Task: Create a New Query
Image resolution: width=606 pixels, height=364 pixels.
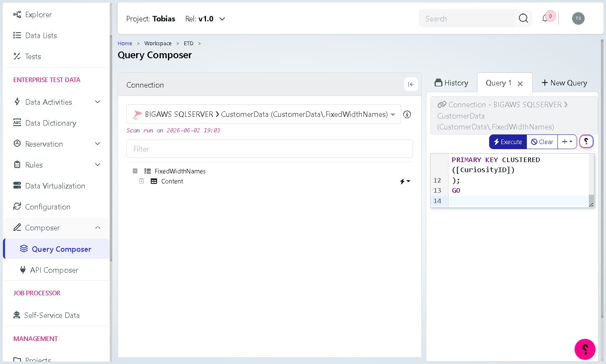Action: (x=564, y=83)
